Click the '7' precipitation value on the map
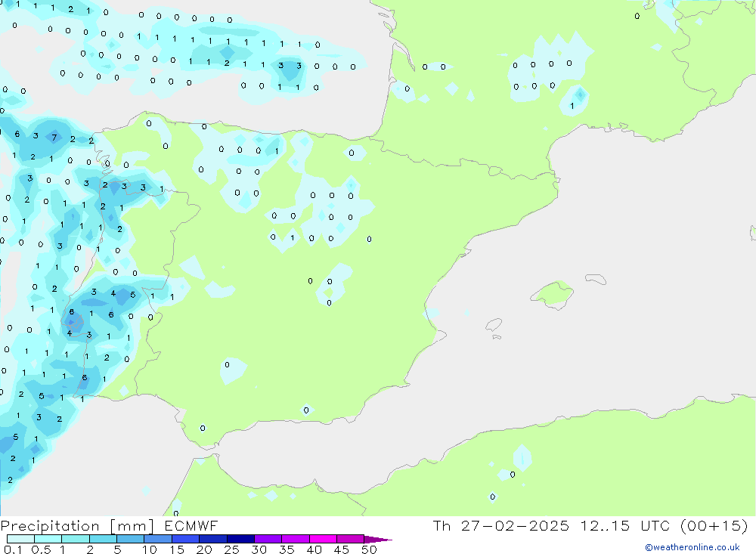This screenshot has width=756, height=554. [x=54, y=138]
